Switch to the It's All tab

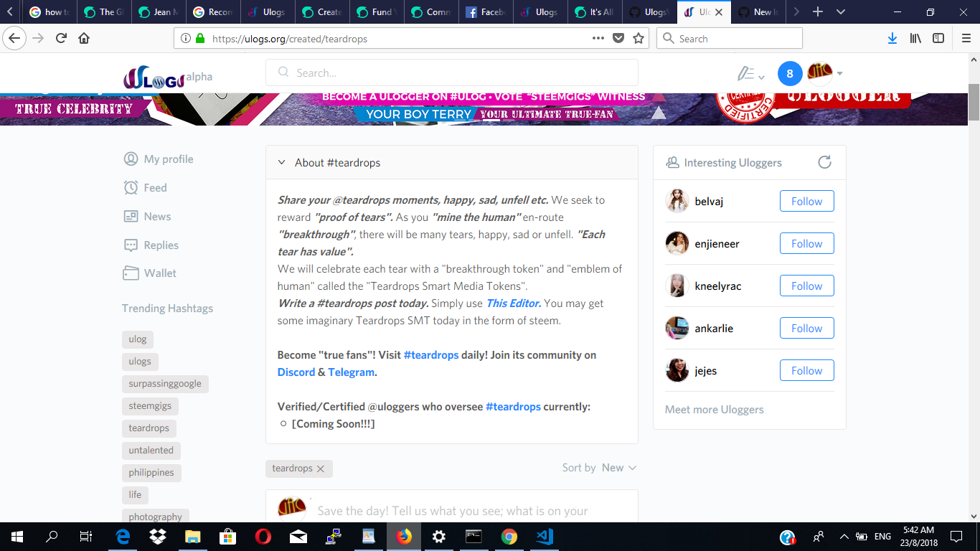pyautogui.click(x=595, y=12)
